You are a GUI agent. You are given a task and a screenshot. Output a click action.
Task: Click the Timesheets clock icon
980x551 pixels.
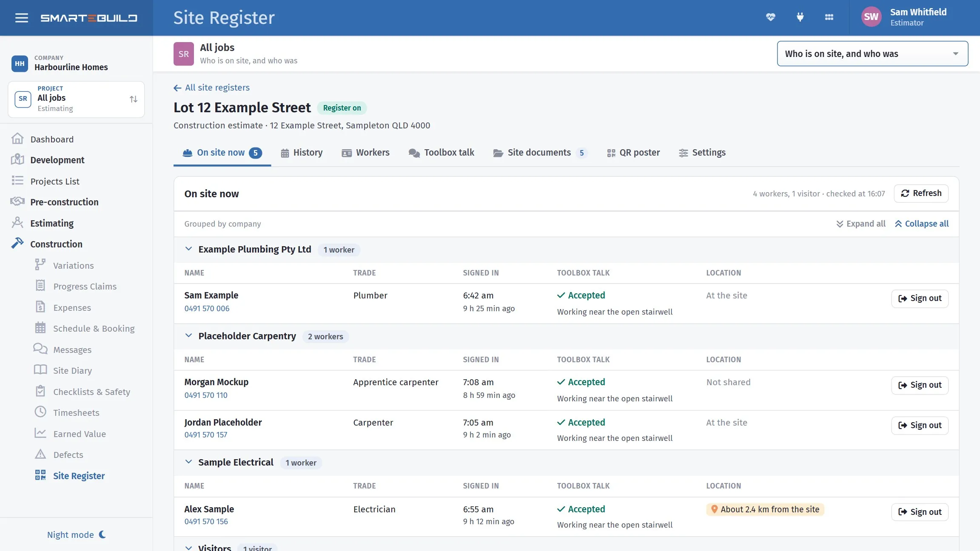[x=40, y=412]
